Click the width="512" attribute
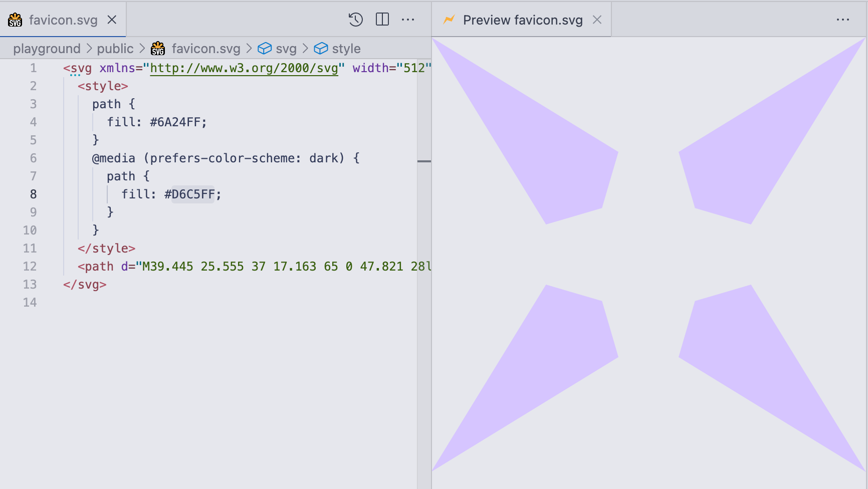This screenshot has height=489, width=868. tap(392, 68)
